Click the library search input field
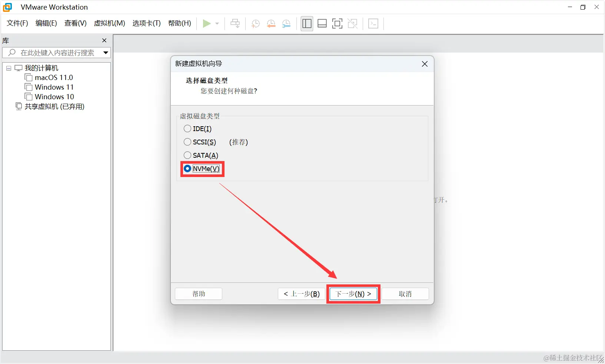 [56, 53]
